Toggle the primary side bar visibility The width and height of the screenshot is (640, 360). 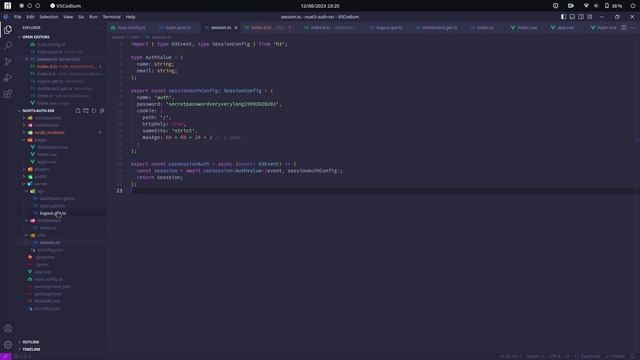point(563,17)
